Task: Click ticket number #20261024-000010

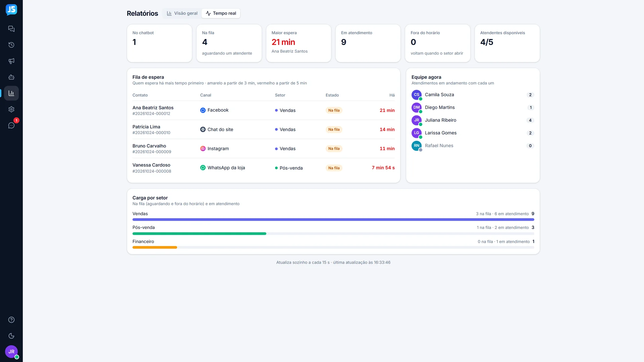Action: pyautogui.click(x=151, y=133)
